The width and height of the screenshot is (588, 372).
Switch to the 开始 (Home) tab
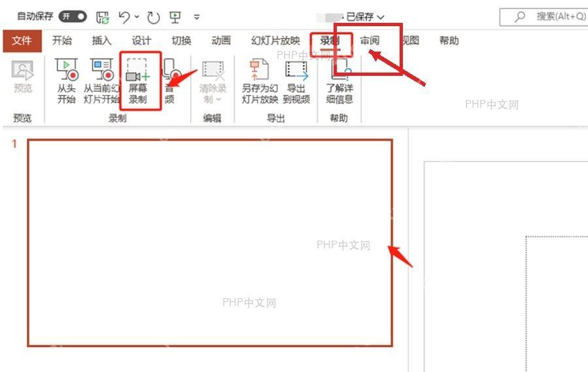point(62,41)
